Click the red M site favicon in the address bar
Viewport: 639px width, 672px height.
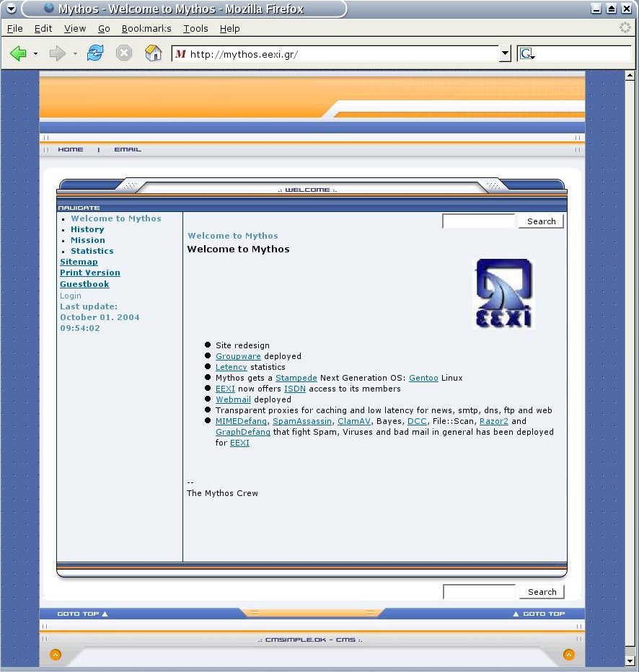coord(180,54)
